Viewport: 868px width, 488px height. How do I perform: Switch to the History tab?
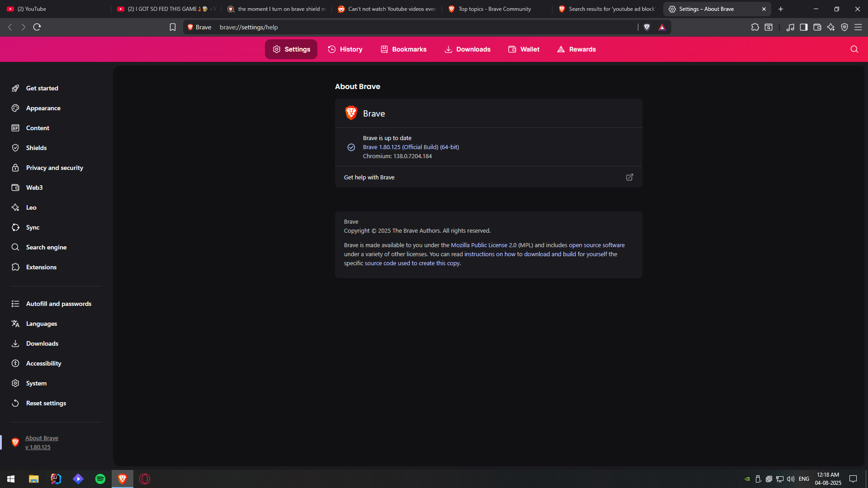point(345,49)
